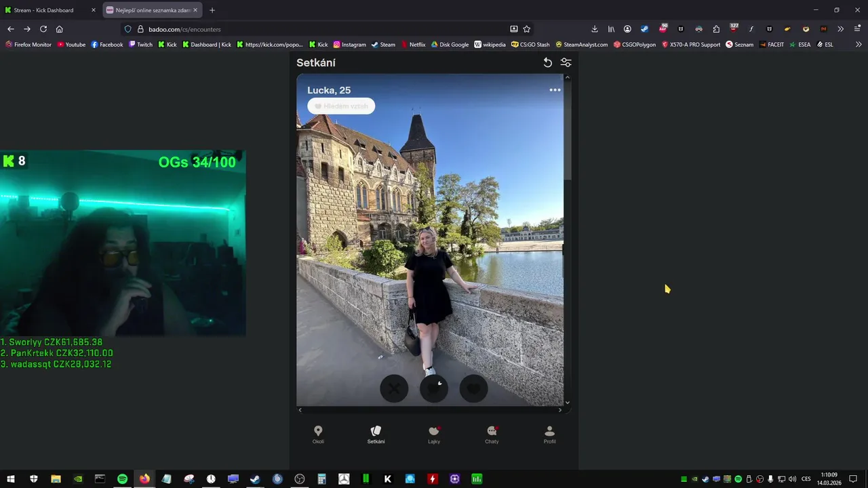Open the encounter filter settings icon

click(x=566, y=62)
